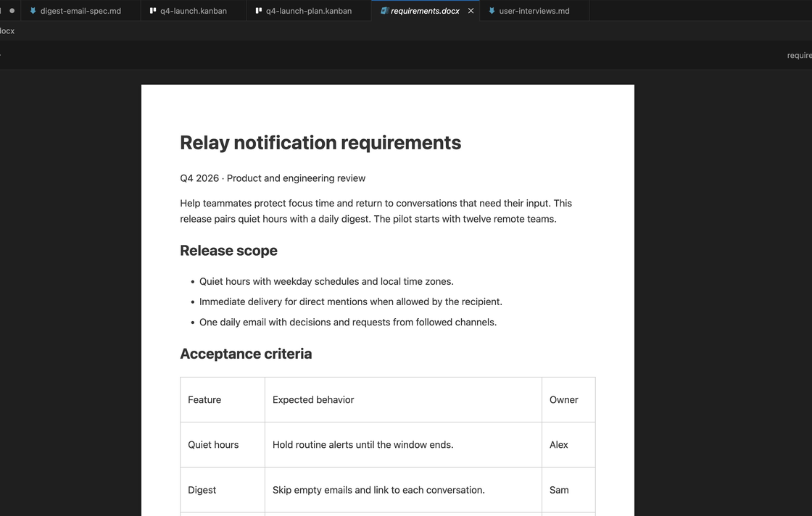Screen dimensions: 812x516
Task: Click the "Alex" owner cell
Action: pyautogui.click(x=568, y=444)
